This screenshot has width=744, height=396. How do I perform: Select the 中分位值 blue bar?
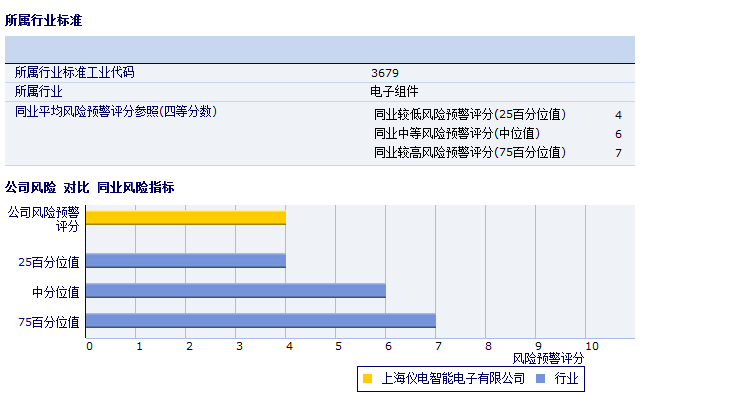point(236,291)
